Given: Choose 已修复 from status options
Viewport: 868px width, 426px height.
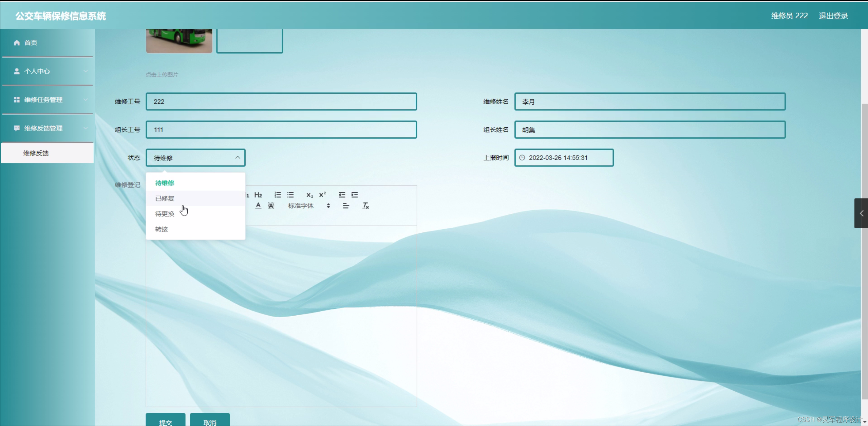Looking at the screenshot, I should pyautogui.click(x=165, y=198).
